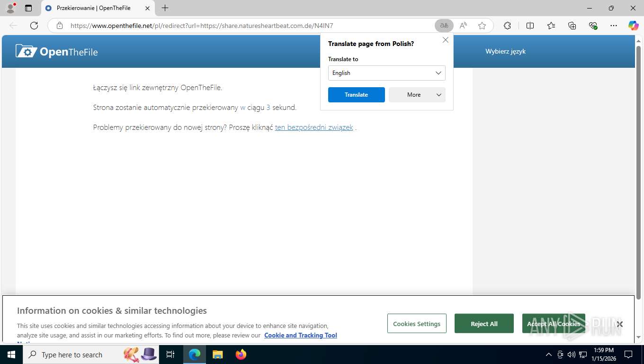Open Microsoft Edge from taskbar
Screen dimensions: 644x364
click(195, 355)
